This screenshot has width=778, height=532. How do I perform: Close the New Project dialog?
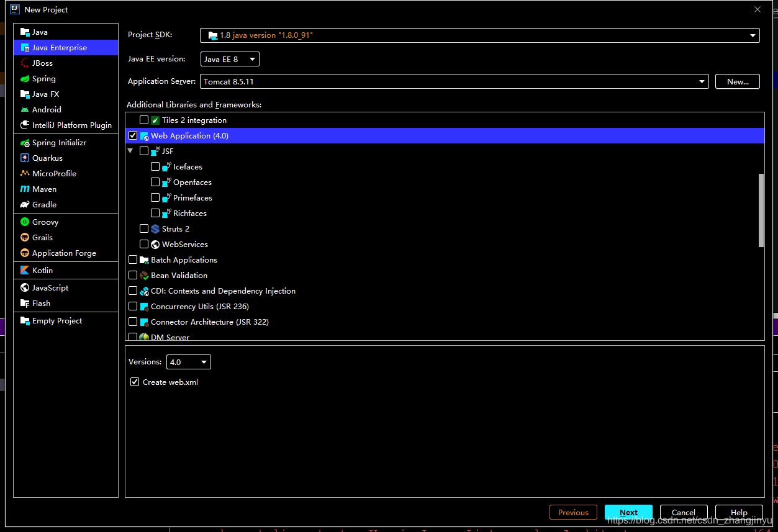coord(758,9)
